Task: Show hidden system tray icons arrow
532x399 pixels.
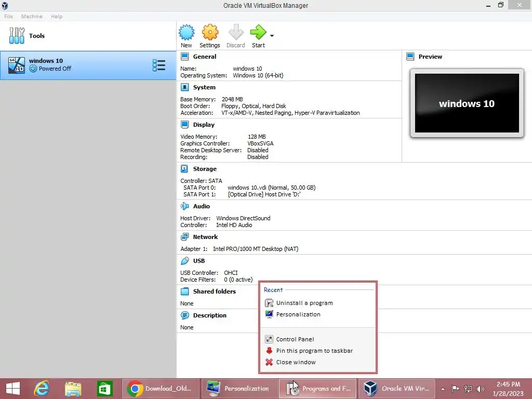Action: point(443,389)
